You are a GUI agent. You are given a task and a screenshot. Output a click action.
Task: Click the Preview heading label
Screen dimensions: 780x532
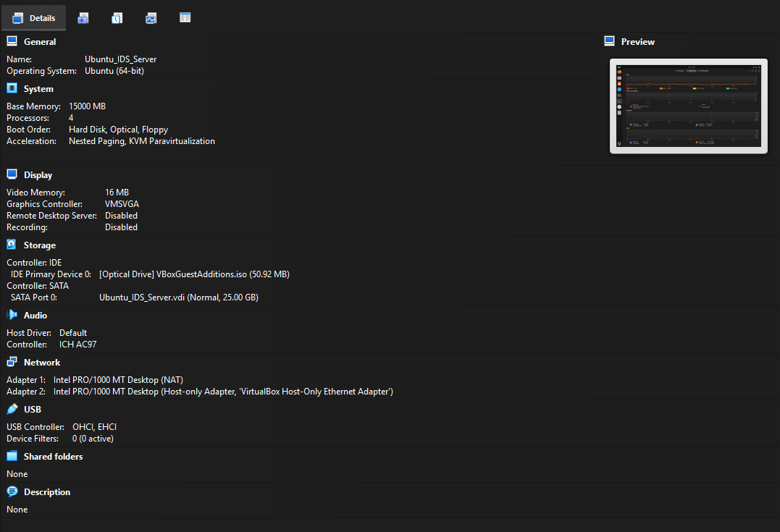tap(638, 42)
